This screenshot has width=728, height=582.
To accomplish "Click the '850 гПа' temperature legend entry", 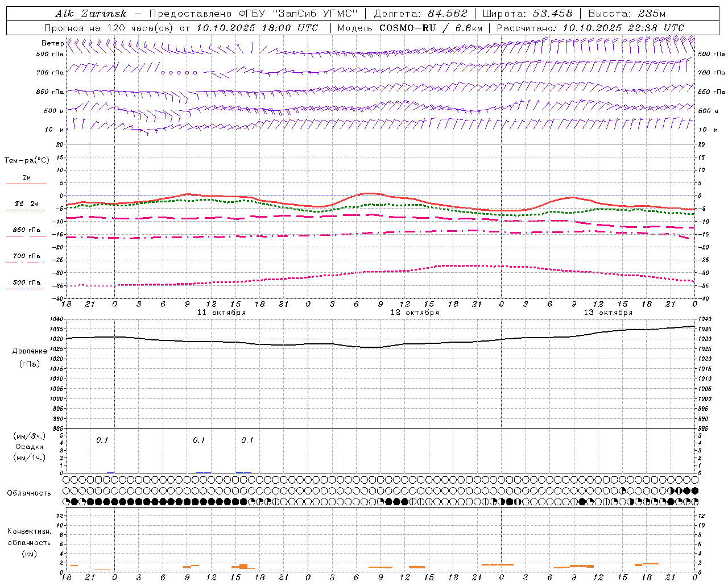I will [x=27, y=230].
